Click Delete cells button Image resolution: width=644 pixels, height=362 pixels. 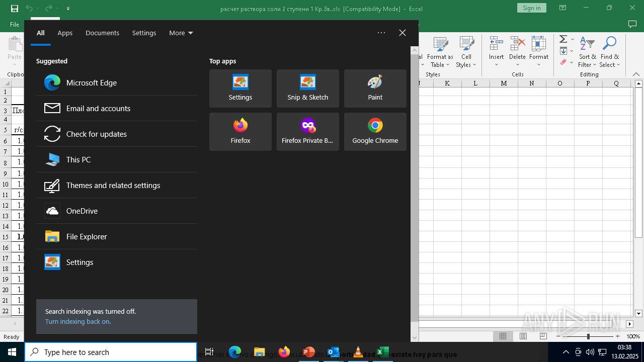[x=517, y=52]
